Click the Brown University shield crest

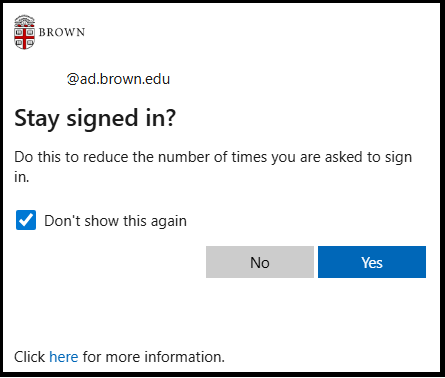(x=24, y=32)
